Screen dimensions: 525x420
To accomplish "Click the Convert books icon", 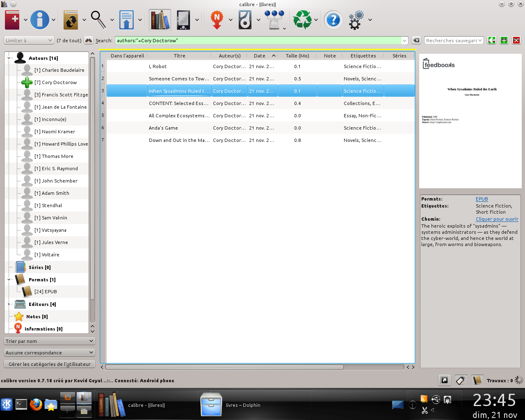I will point(71,19).
